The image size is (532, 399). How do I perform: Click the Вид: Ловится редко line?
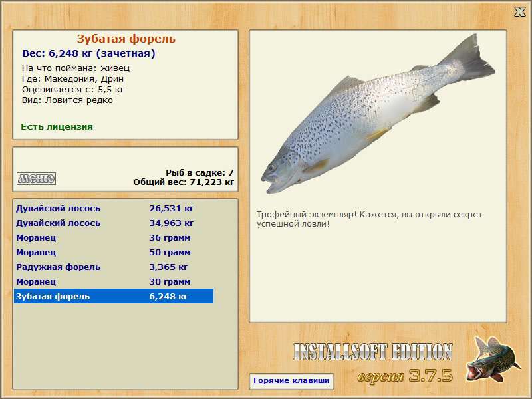67,100
